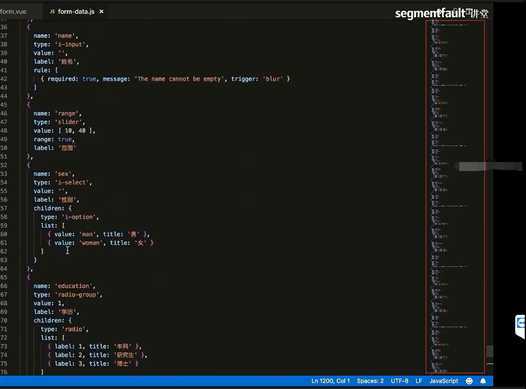The image size is (526, 389).
Task: Click the type: 'i-select' line
Action: click(x=62, y=182)
